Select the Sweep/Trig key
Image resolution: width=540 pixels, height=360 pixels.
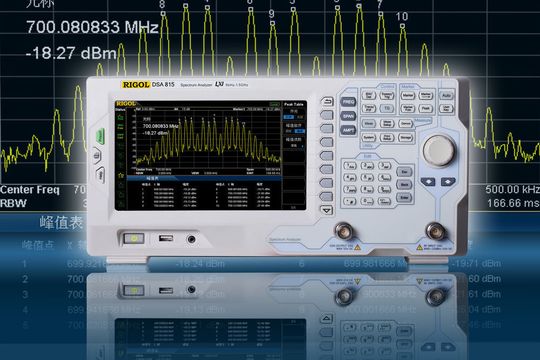click(387, 95)
